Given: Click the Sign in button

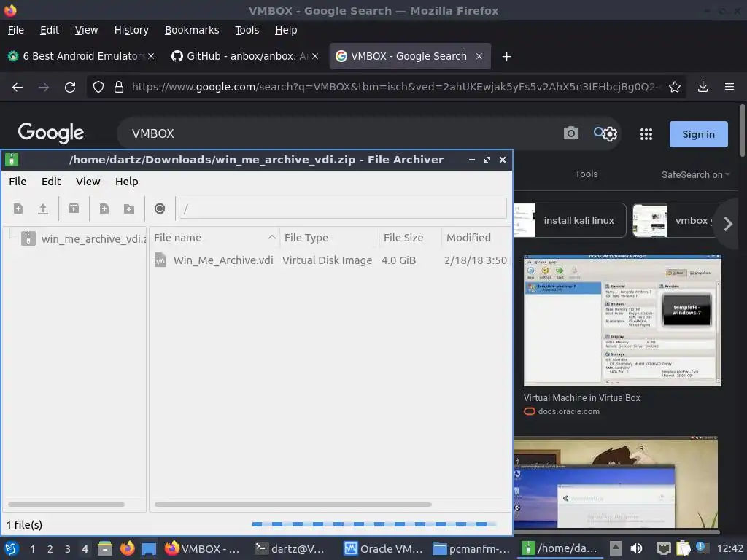Looking at the screenshot, I should tap(698, 134).
